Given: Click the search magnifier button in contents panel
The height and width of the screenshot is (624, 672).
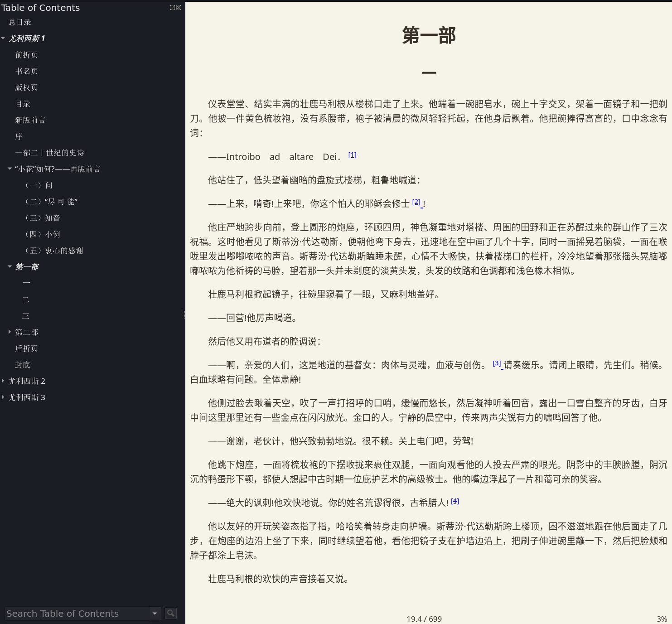Looking at the screenshot, I should pos(171,613).
